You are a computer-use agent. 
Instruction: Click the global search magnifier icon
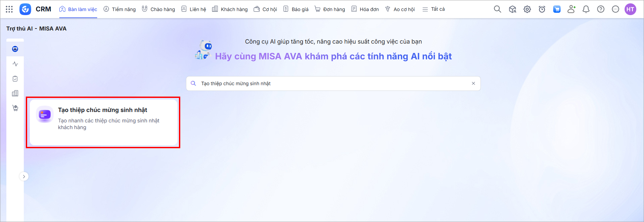pyautogui.click(x=498, y=9)
